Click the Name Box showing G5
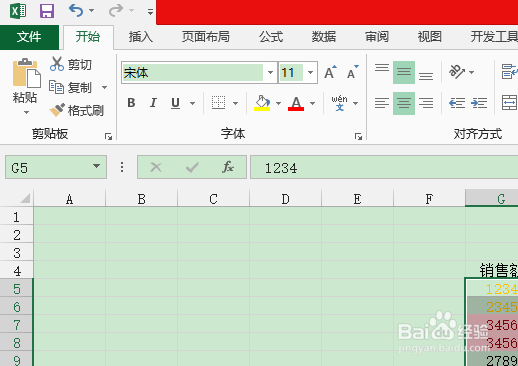Screen dimensions: 518x366 click(x=56, y=167)
